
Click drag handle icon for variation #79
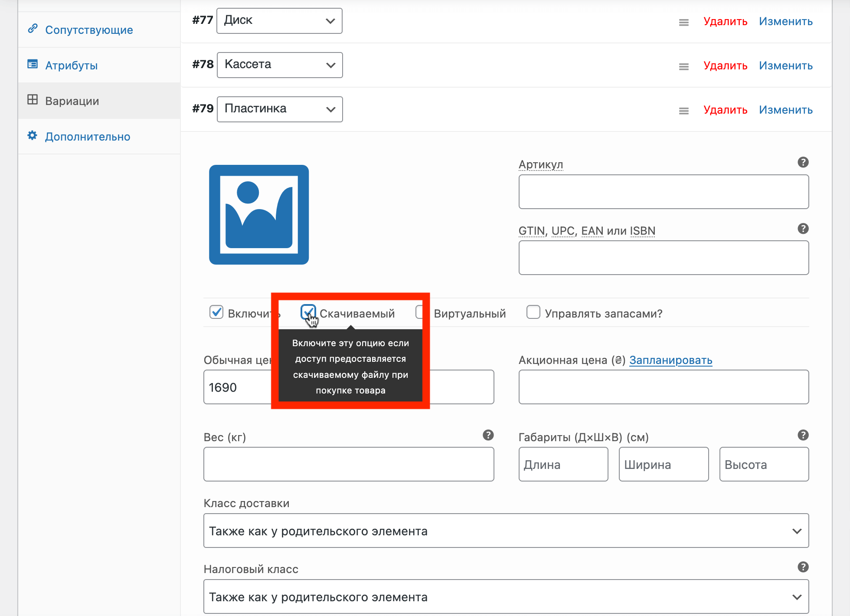point(684,111)
